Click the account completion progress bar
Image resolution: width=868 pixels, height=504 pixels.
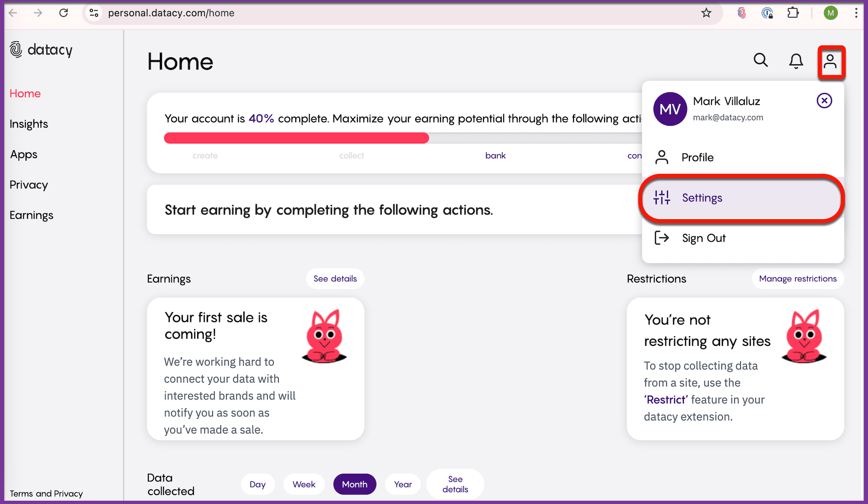pyautogui.click(x=296, y=138)
